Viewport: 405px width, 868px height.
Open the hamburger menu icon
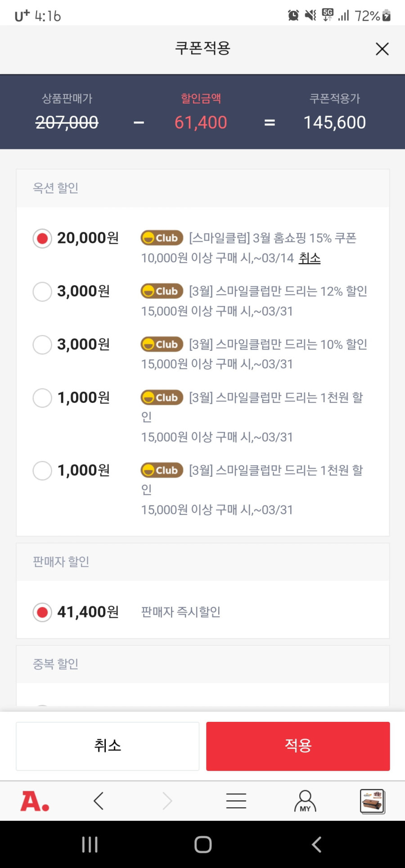(x=236, y=801)
